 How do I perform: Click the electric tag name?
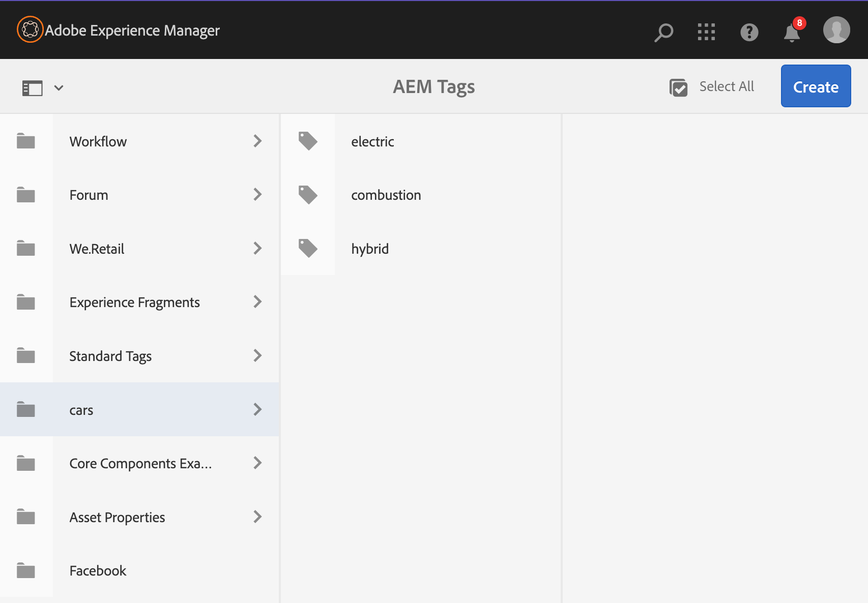coord(373,142)
